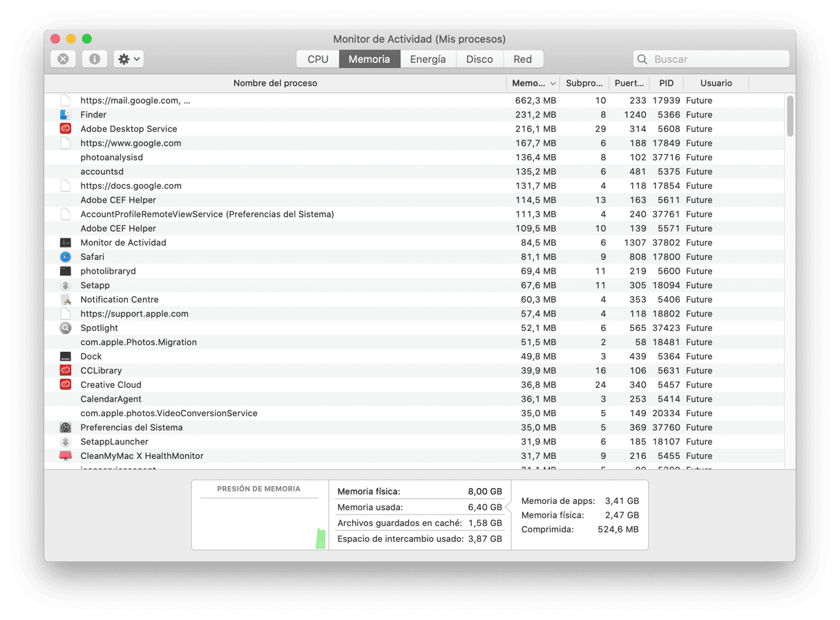Viewport: 840px width, 620px height.
Task: Click the Archivos guardados en caché entry
Action: coord(419,523)
